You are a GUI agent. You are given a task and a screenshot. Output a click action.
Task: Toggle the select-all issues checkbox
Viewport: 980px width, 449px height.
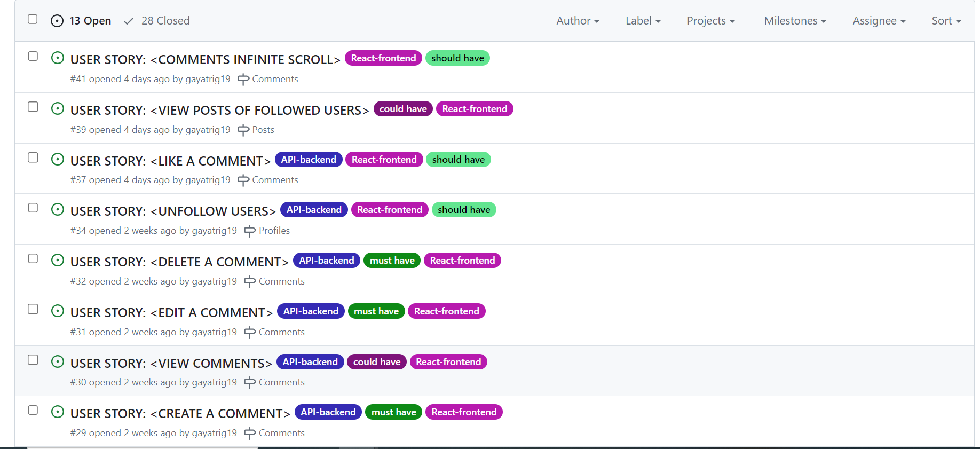33,19
